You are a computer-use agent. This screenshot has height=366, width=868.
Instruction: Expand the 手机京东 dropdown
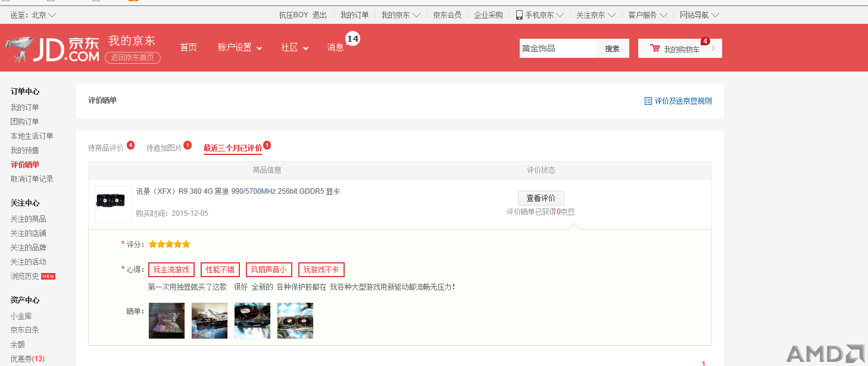click(x=540, y=15)
